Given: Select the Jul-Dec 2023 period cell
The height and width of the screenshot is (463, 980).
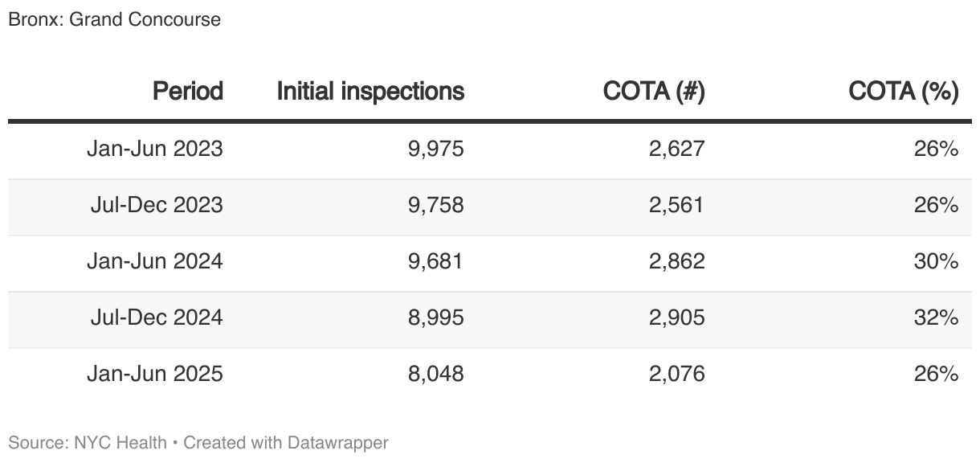Looking at the screenshot, I should click(157, 206).
